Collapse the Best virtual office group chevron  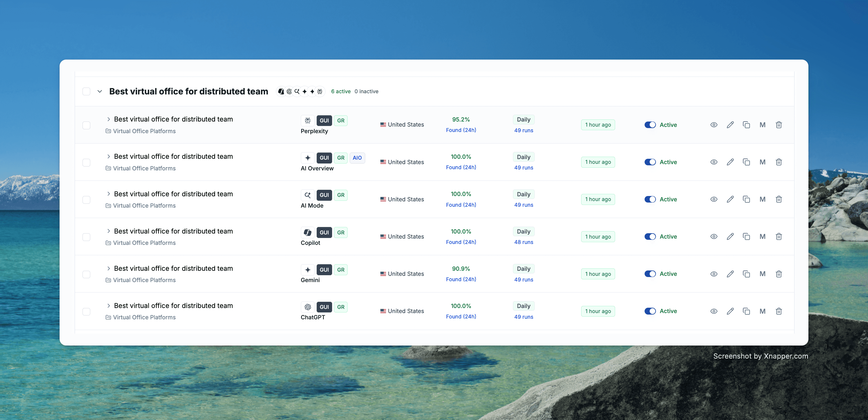(100, 91)
